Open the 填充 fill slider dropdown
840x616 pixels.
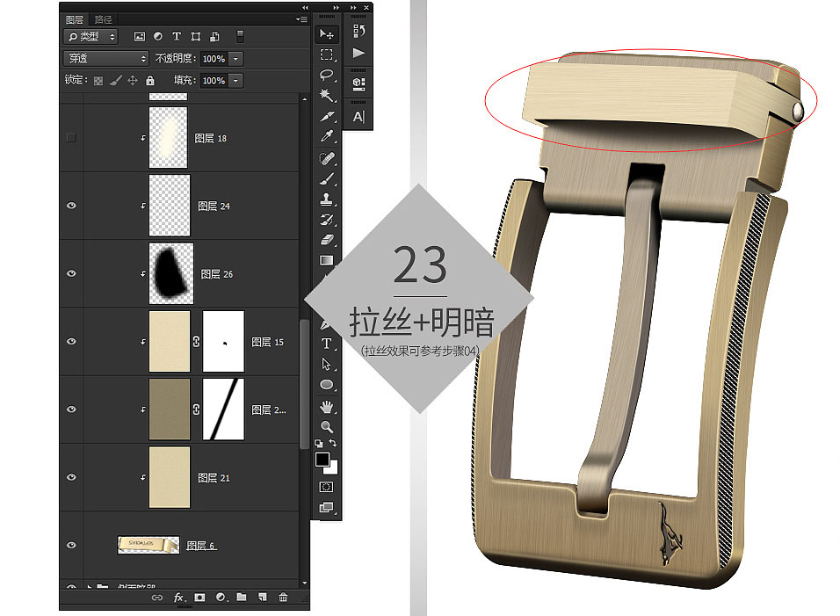(x=235, y=80)
